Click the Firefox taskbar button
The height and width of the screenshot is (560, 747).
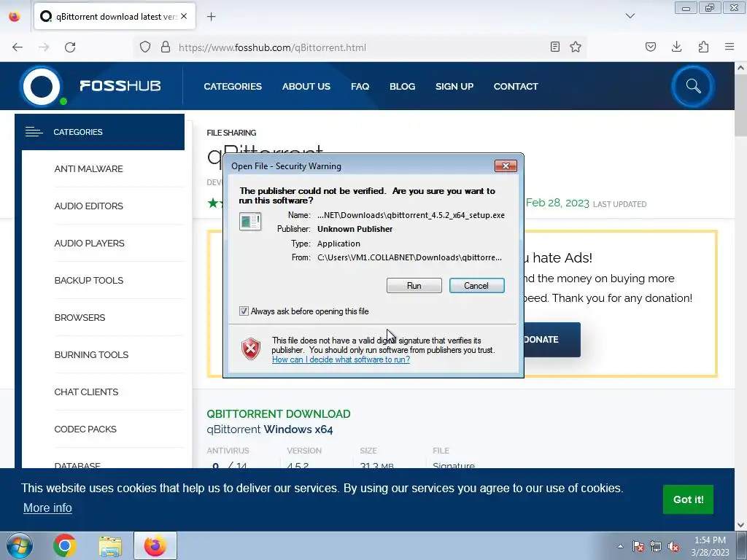(x=155, y=545)
